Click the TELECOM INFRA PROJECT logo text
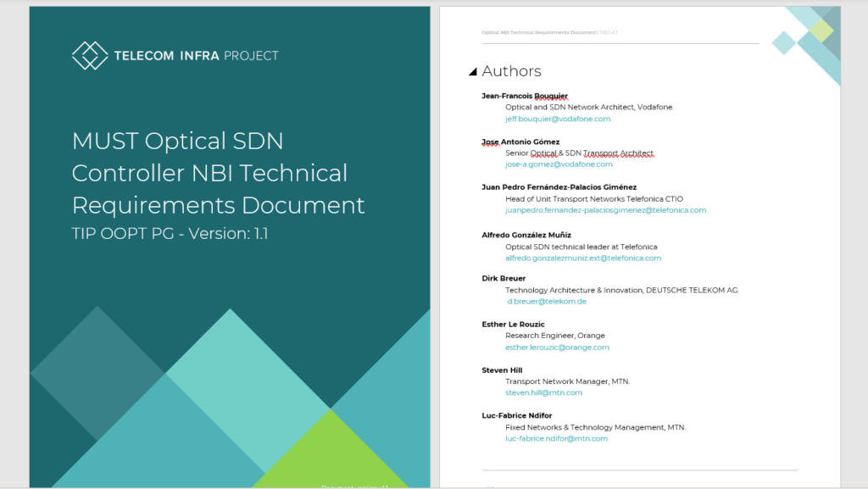Screen dimensions: 868x489 [196, 56]
